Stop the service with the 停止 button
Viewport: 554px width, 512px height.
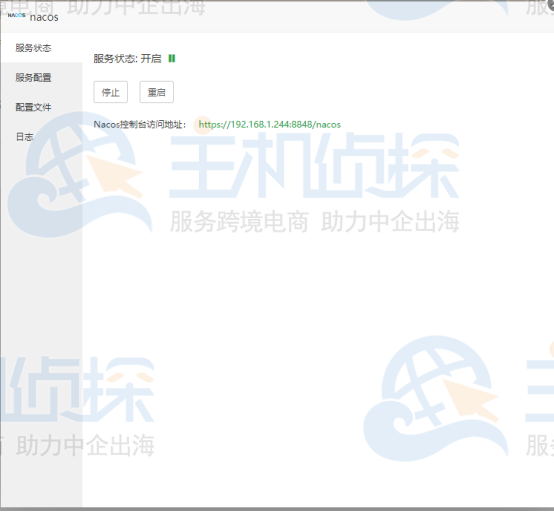pos(111,92)
